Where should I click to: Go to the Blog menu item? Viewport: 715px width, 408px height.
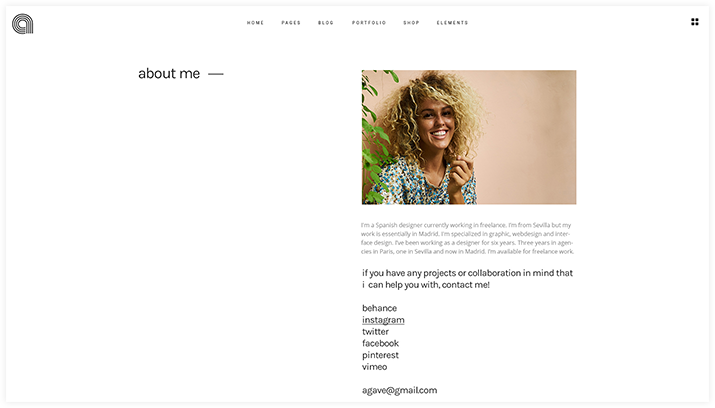[326, 23]
